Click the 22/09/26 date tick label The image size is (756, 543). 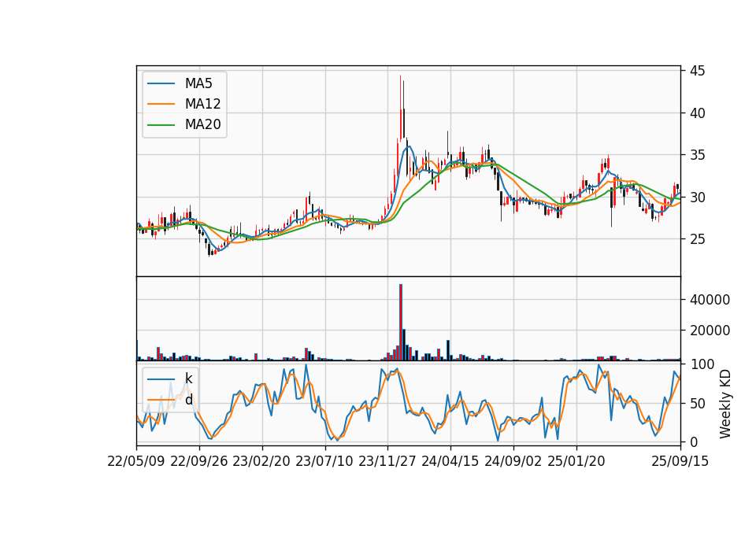click(199, 461)
